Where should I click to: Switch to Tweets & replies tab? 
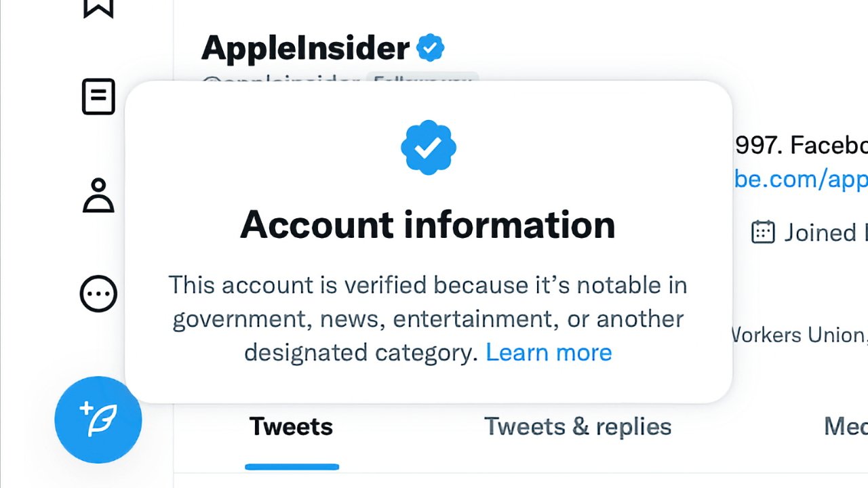(x=578, y=426)
